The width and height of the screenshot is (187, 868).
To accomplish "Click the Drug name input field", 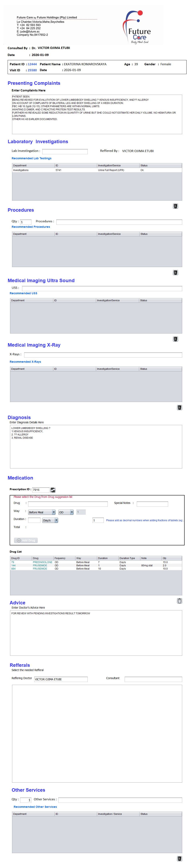I will [x=68, y=504].
